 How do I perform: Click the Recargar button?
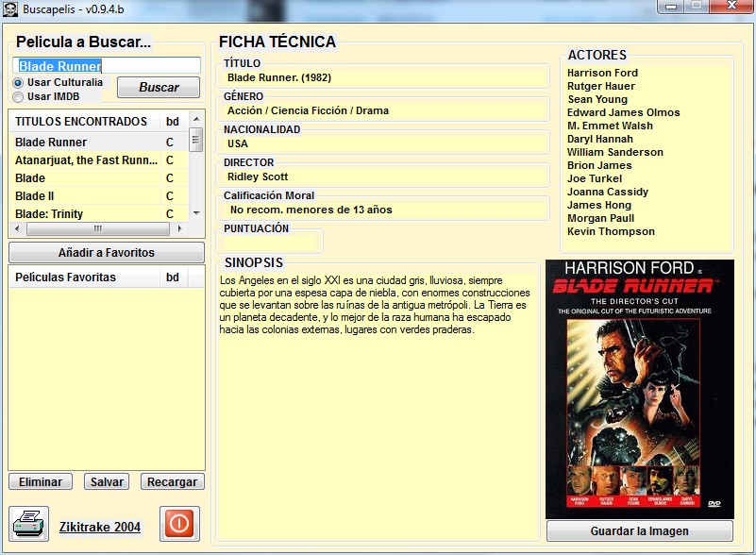172,481
